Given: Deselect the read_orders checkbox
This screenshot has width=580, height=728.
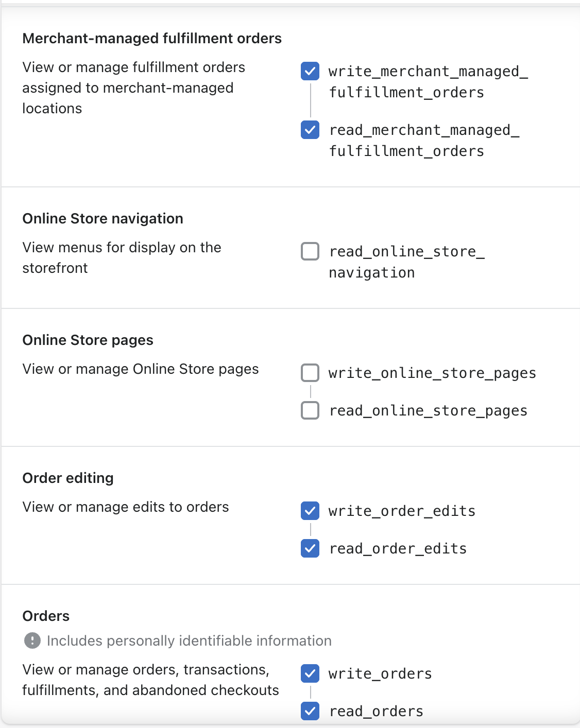Looking at the screenshot, I should click(x=310, y=711).
